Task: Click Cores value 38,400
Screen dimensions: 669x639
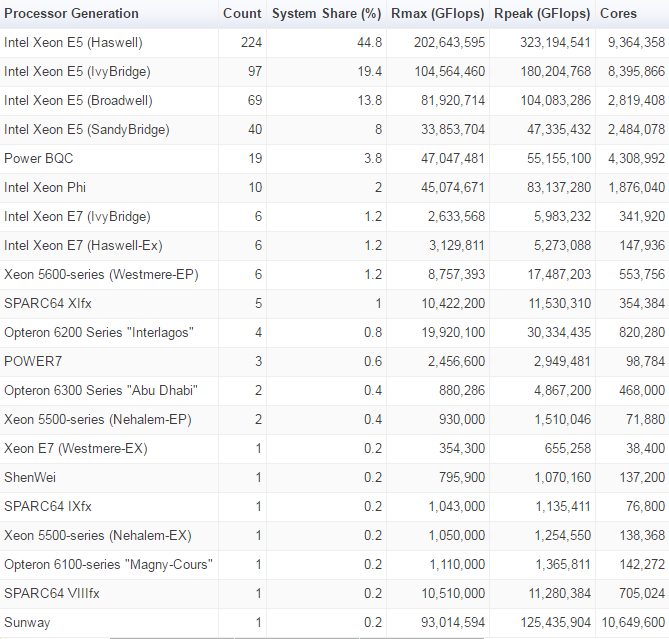Action: pos(646,449)
